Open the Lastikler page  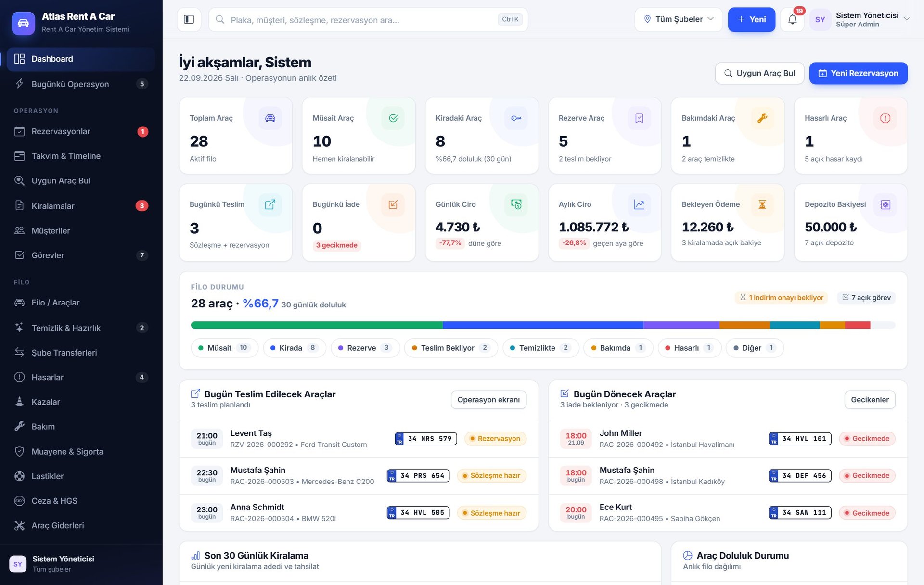(81, 476)
